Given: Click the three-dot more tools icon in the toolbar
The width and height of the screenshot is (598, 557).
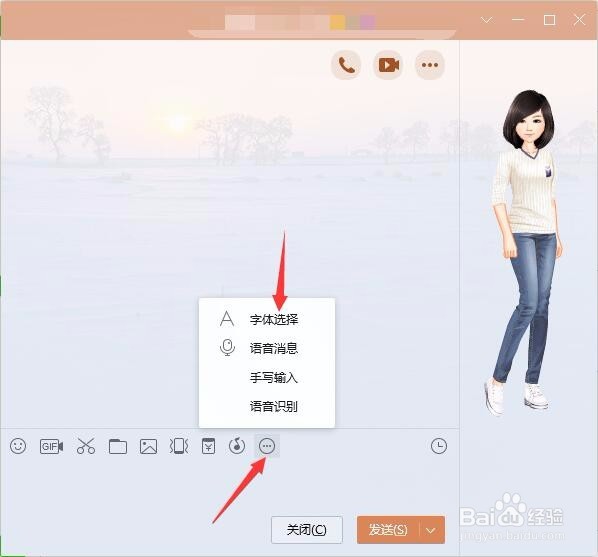Looking at the screenshot, I should (267, 446).
